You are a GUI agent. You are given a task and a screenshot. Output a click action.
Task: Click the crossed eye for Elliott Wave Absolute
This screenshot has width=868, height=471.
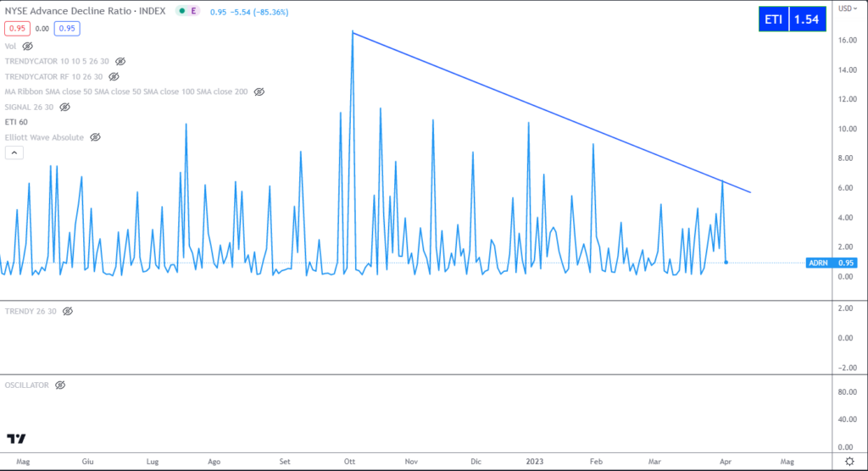click(95, 137)
